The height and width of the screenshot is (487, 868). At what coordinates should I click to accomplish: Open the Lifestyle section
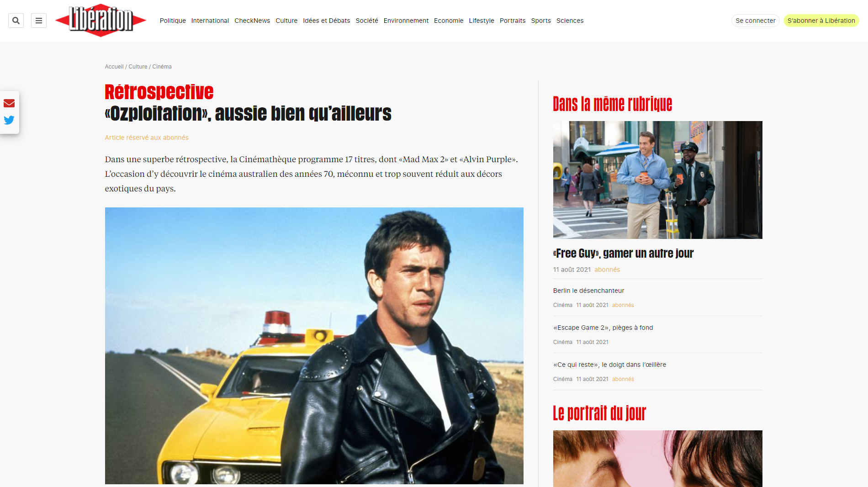(x=482, y=21)
